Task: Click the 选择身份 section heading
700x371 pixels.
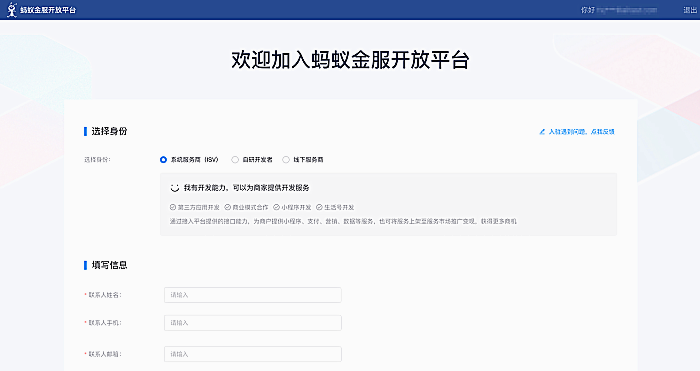Action: pos(109,131)
